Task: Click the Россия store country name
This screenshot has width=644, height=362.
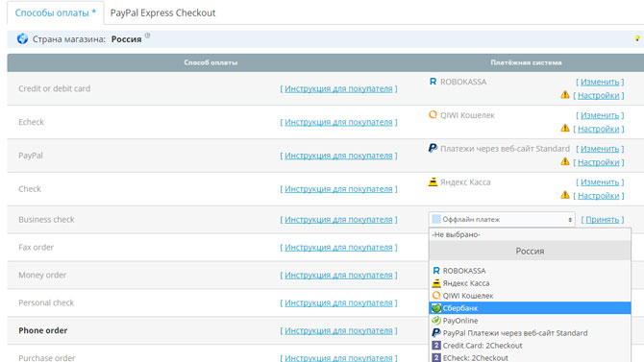Action: (x=127, y=39)
